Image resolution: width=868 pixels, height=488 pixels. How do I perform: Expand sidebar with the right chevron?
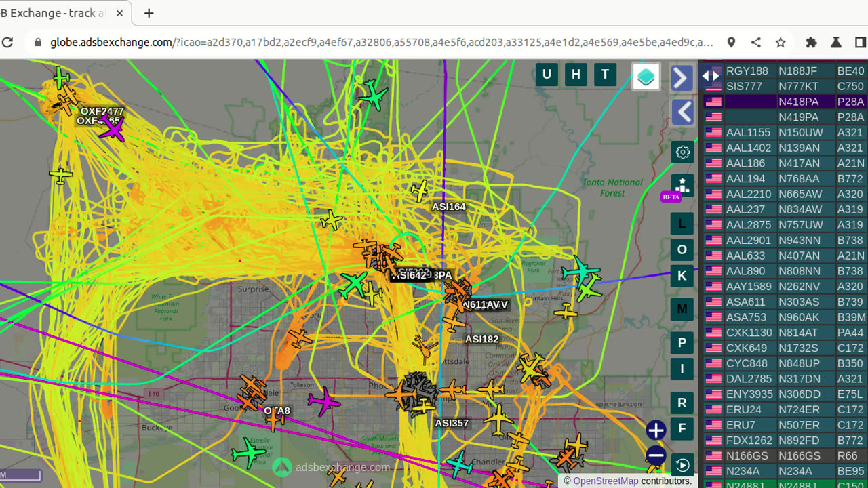click(682, 78)
